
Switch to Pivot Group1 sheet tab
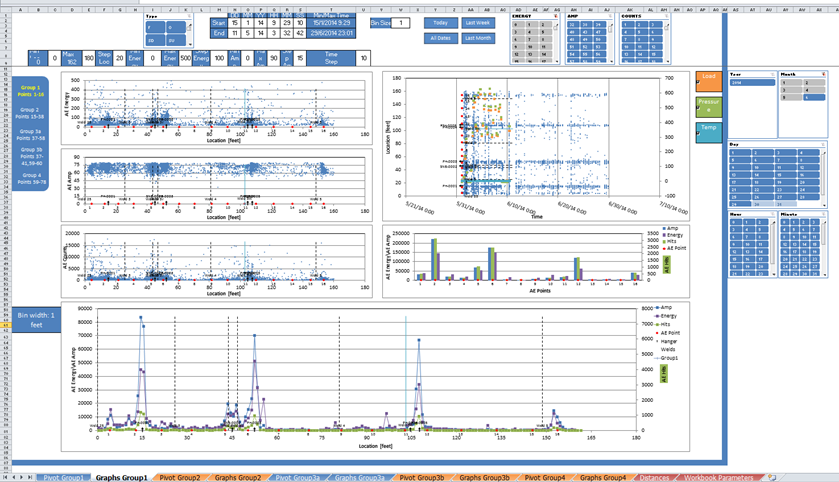pos(63,478)
